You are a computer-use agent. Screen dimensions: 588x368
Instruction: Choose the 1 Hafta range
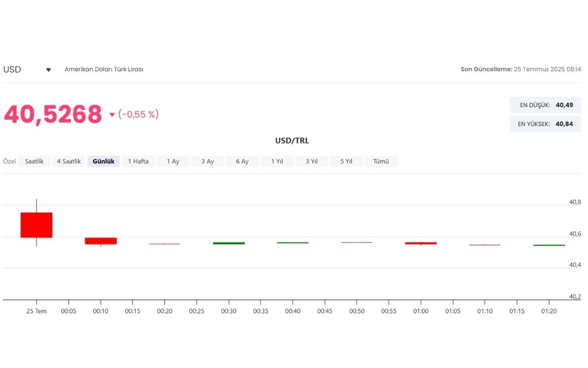(138, 161)
